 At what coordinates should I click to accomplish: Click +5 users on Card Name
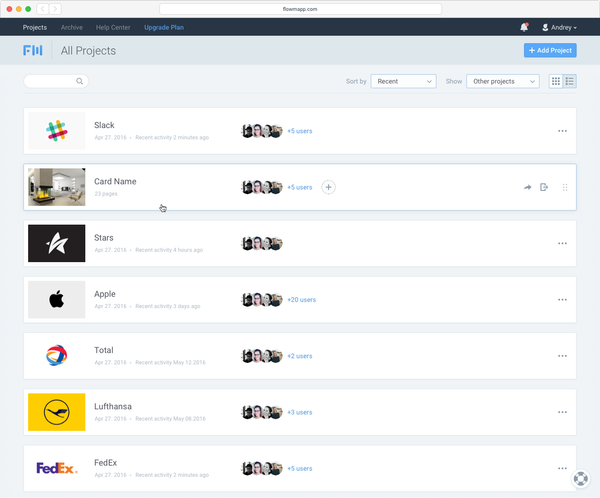click(x=300, y=187)
